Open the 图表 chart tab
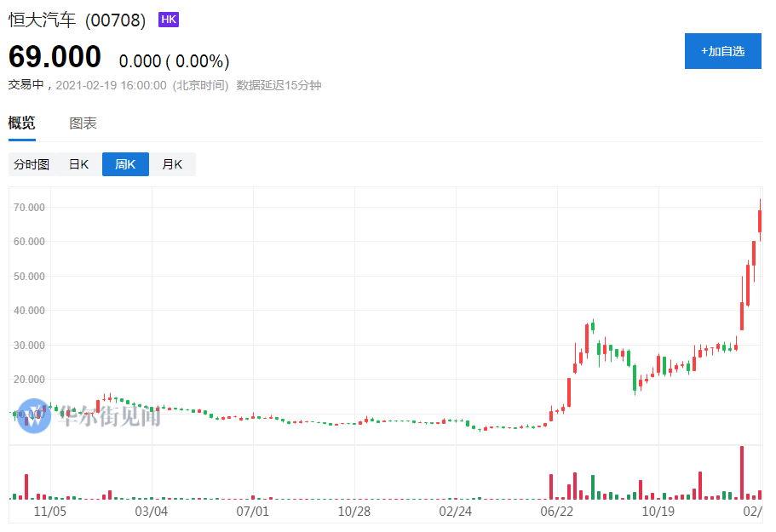Viewport: 776px width, 532px height. tap(83, 123)
